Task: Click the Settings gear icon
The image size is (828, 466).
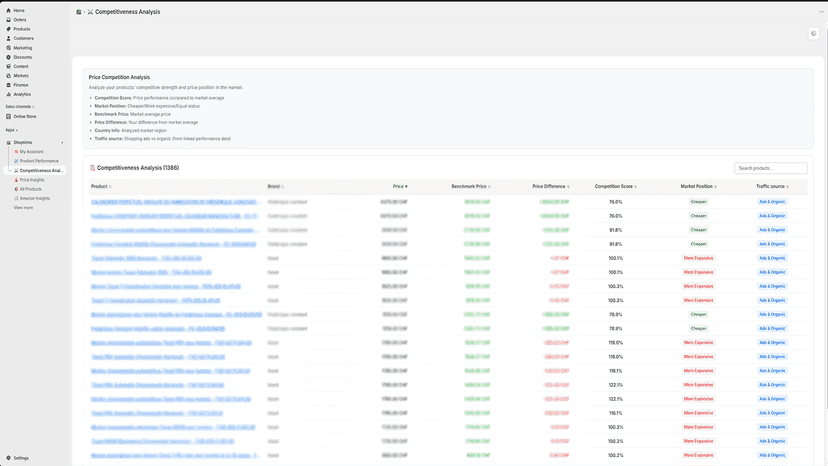Action: coord(8,458)
